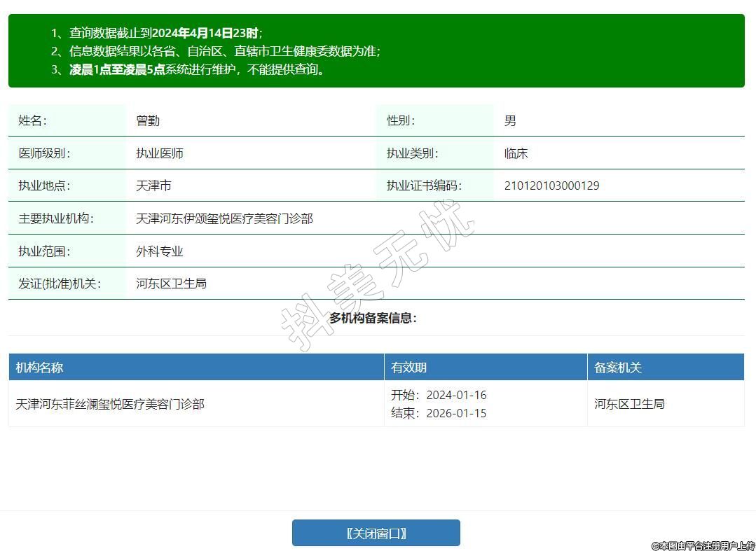
Task: Click the start date 2024-01-16
Action: (x=456, y=395)
